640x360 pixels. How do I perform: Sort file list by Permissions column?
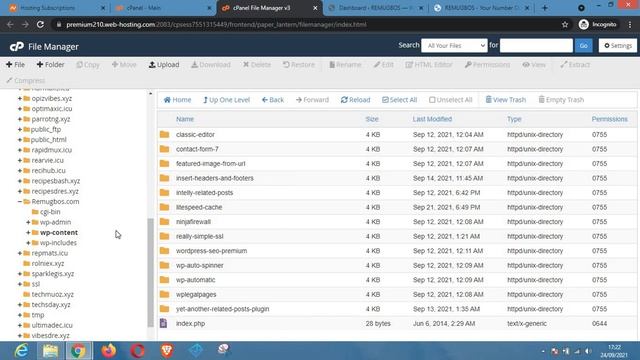point(609,119)
